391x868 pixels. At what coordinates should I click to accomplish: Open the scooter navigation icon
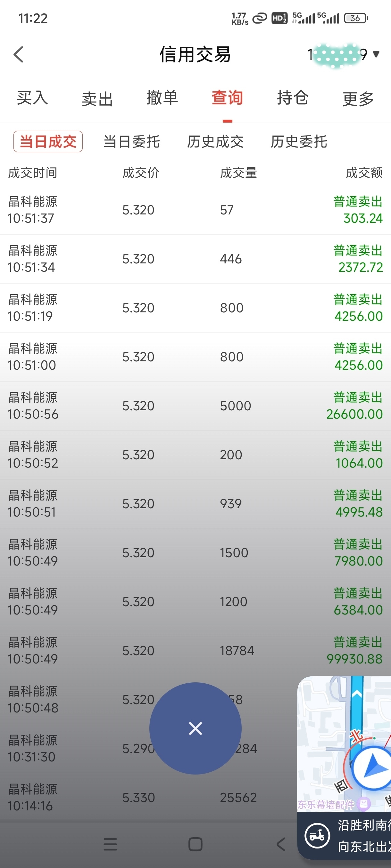click(x=317, y=836)
